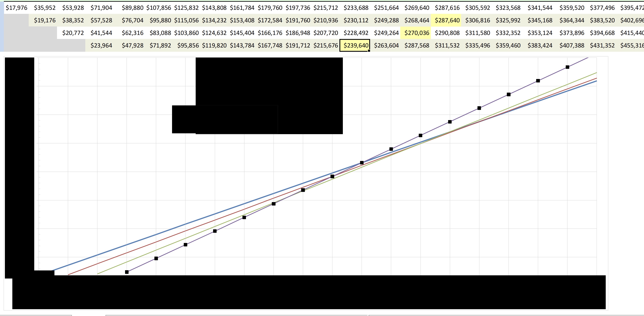Image resolution: width=644 pixels, height=316 pixels.
Task: Click the topmost square marker on purple line
Action: [567, 67]
